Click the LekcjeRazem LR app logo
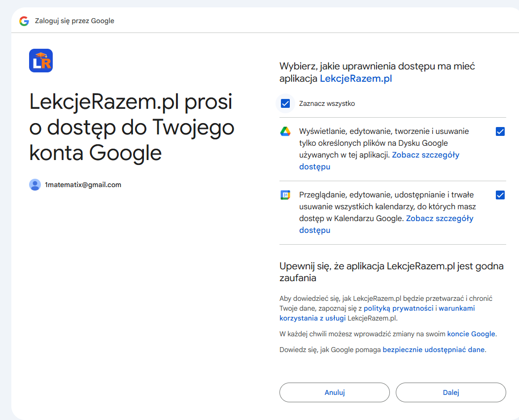The image size is (519, 420). [41, 61]
